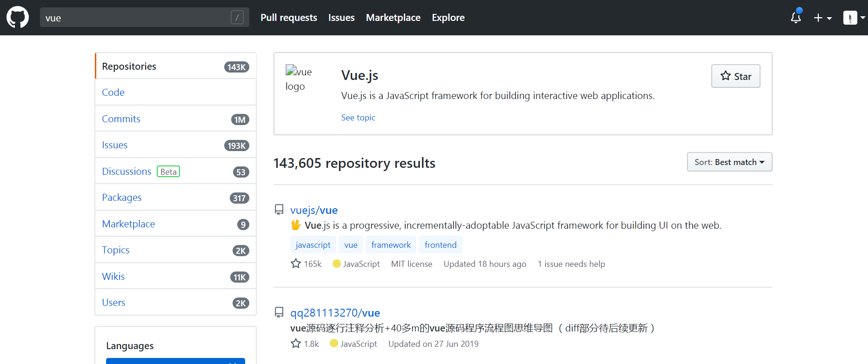The height and width of the screenshot is (364, 868).
Task: Select the Marketplace filter in sidebar
Action: pyautogui.click(x=176, y=224)
